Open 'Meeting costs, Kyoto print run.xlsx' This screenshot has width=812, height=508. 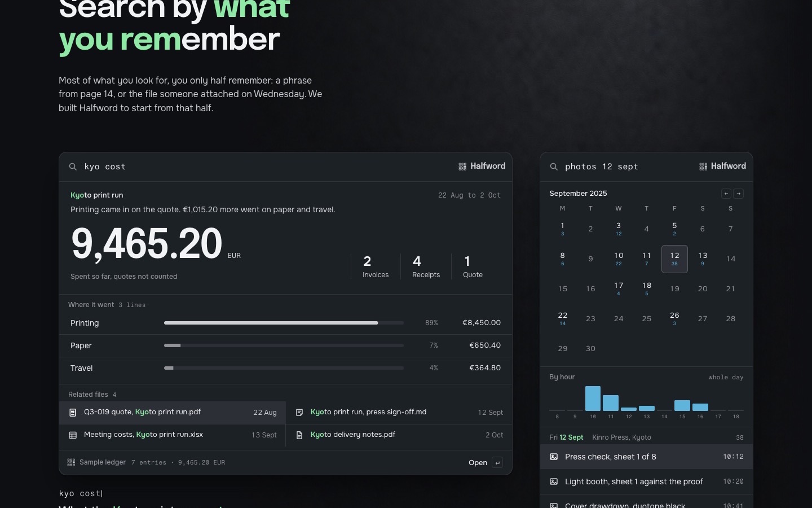[x=173, y=435]
